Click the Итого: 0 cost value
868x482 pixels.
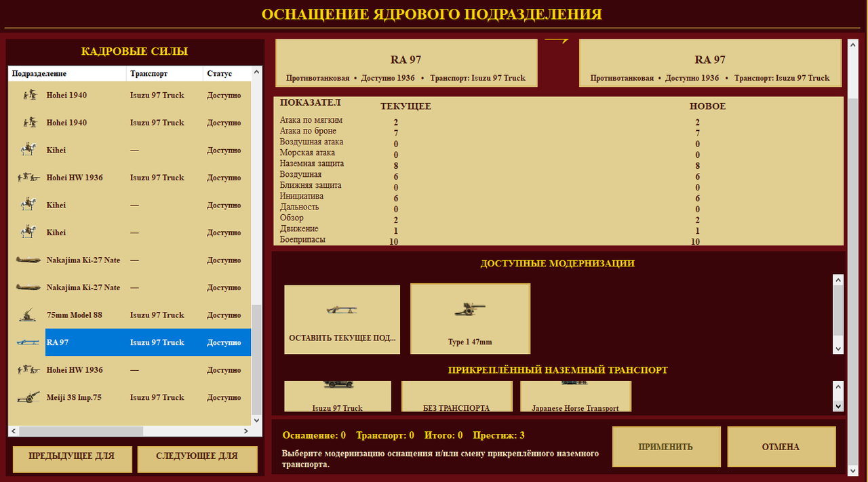click(443, 435)
